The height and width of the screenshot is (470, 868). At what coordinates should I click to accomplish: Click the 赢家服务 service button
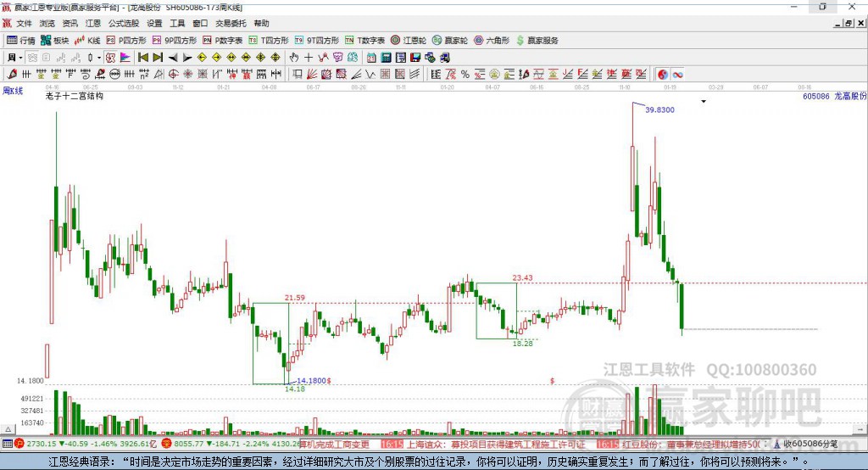(537, 41)
